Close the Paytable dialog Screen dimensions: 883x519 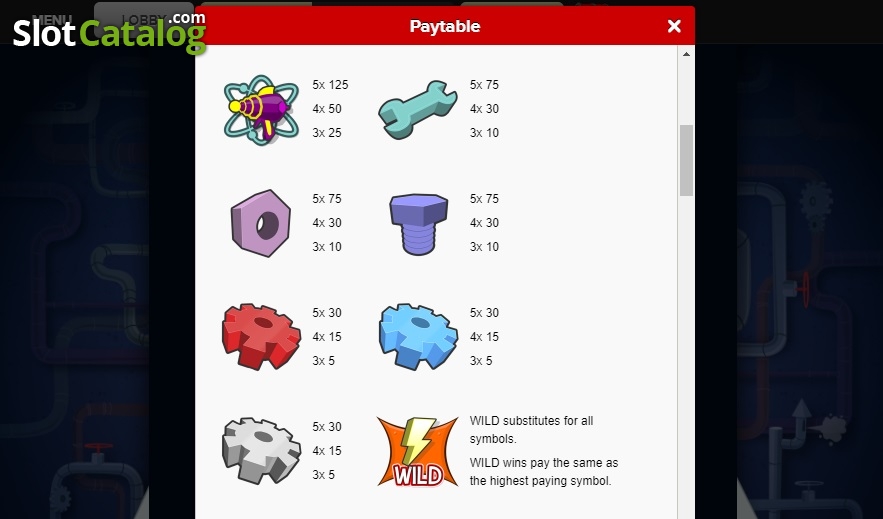pyautogui.click(x=674, y=26)
